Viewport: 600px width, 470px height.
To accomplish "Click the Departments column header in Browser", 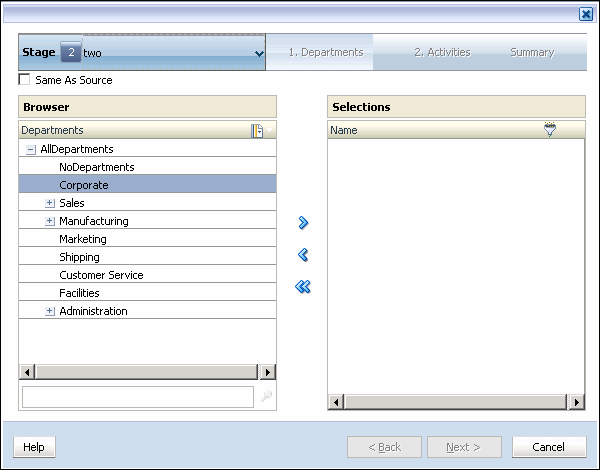I will [147, 130].
